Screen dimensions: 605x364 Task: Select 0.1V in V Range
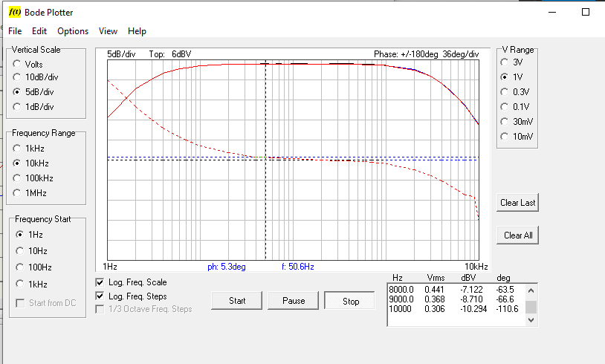click(505, 106)
